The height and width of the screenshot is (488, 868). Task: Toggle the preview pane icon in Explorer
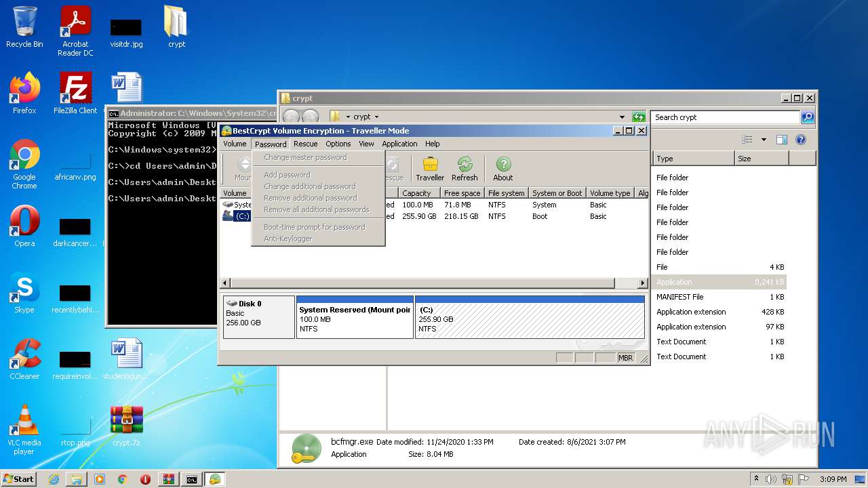(x=781, y=140)
